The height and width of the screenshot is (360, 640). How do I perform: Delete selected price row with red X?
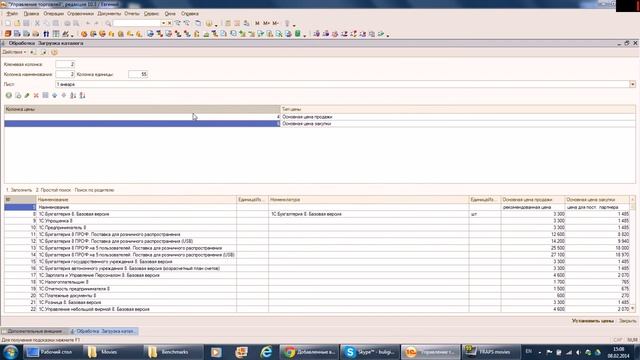point(36,96)
